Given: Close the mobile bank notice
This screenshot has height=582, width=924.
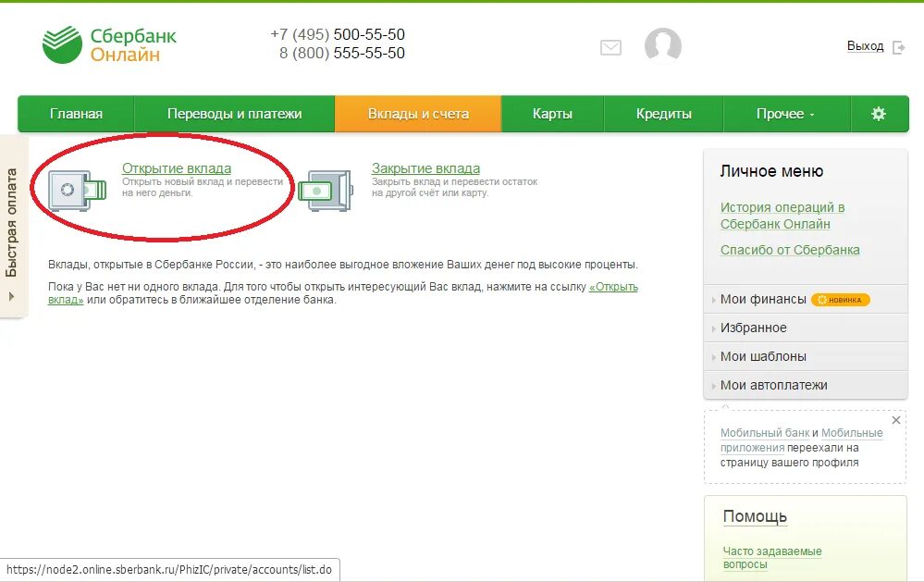Looking at the screenshot, I should pos(895,420).
